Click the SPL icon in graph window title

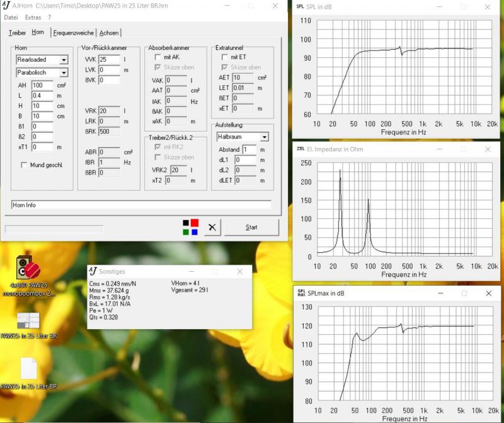click(300, 6)
